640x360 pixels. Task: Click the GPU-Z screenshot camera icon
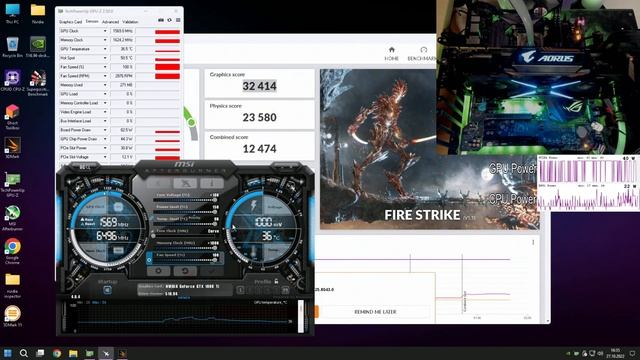161,20
